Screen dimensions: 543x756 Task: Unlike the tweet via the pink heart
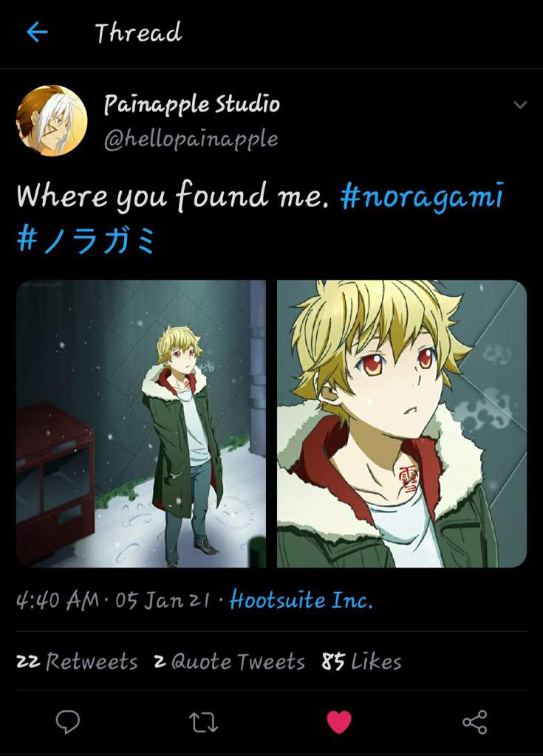pyautogui.click(x=339, y=722)
